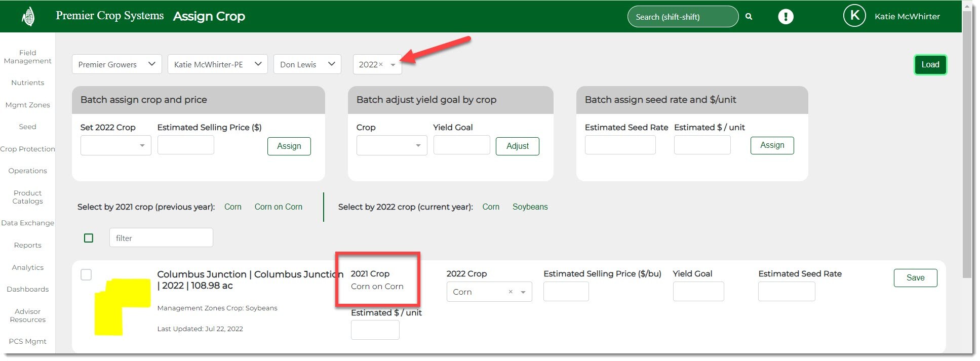Click the yellow field boundary thumbnail

click(x=122, y=306)
